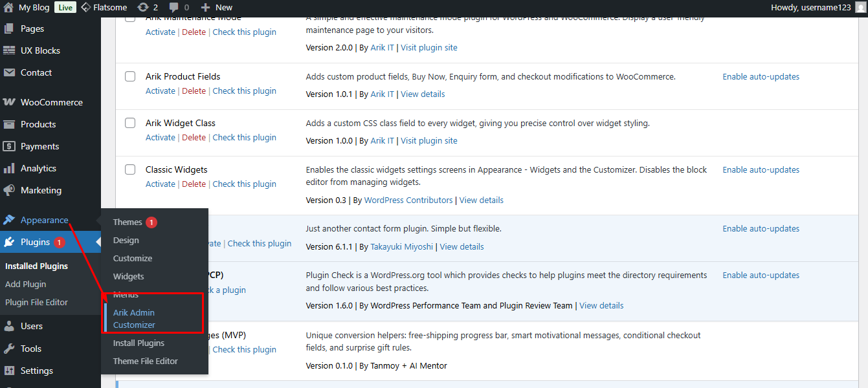Image resolution: width=868 pixels, height=388 pixels.
Task: Click the Settings sliders icon
Action: click(x=9, y=371)
